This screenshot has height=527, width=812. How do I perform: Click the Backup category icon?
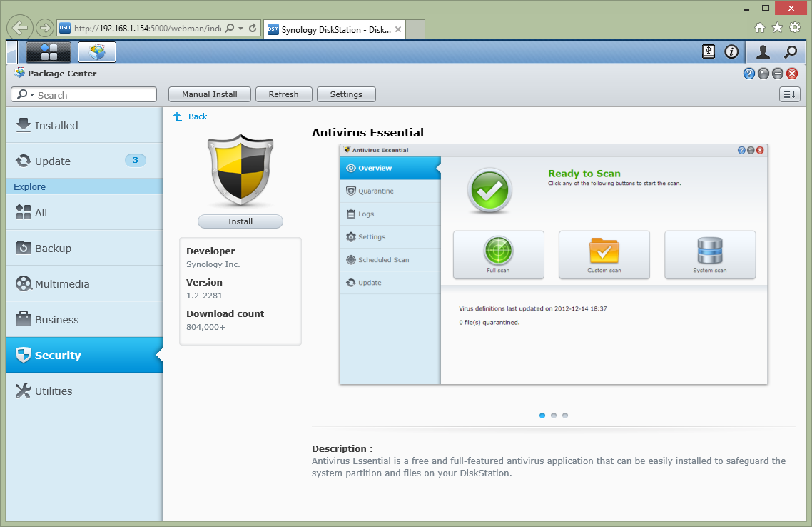pos(24,248)
